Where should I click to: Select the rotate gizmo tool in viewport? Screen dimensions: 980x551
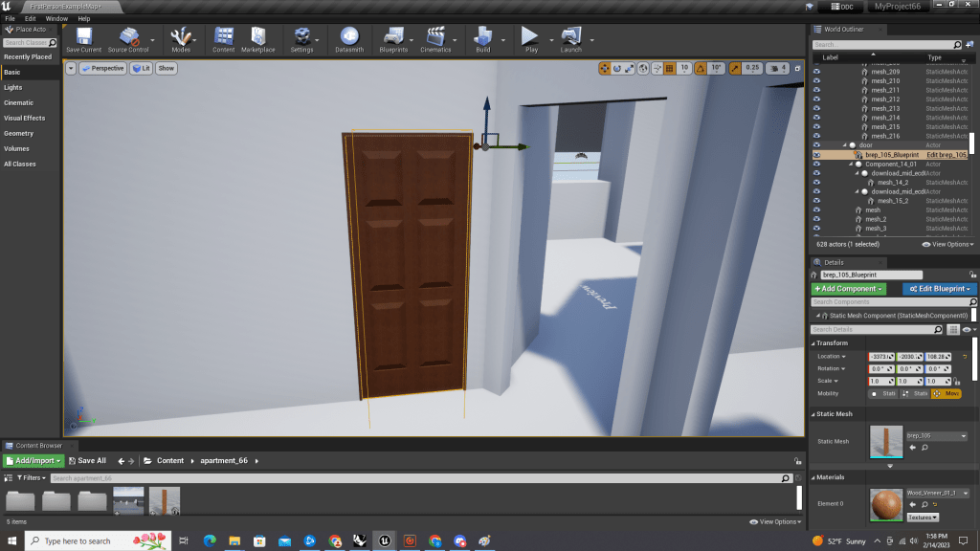[x=617, y=68]
